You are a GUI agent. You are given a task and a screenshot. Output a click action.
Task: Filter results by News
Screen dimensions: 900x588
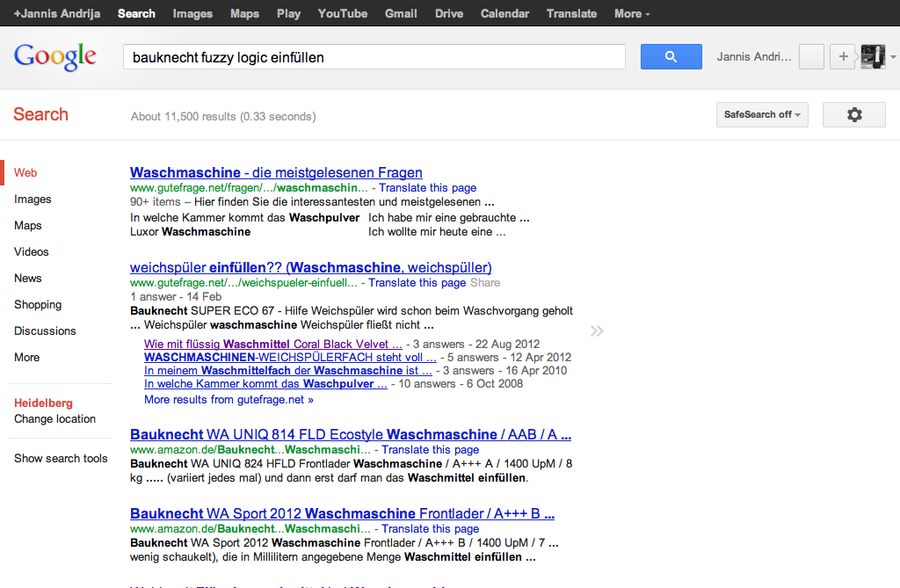28,279
